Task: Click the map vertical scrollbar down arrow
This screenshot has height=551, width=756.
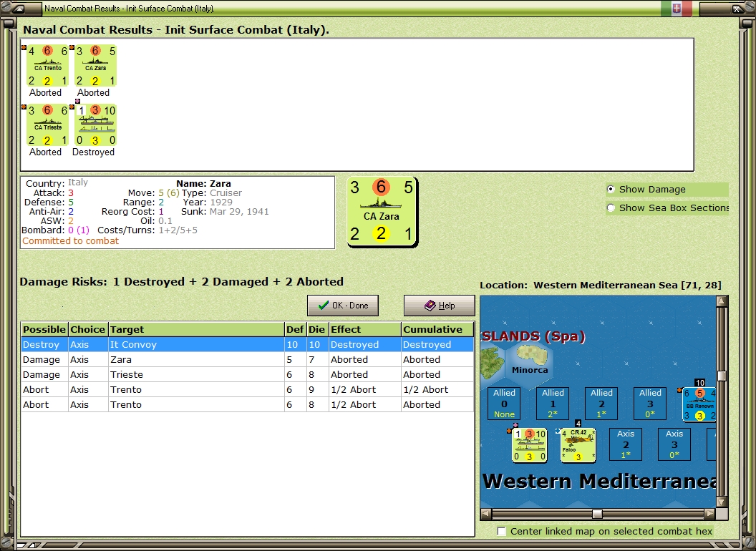Action: [x=722, y=502]
